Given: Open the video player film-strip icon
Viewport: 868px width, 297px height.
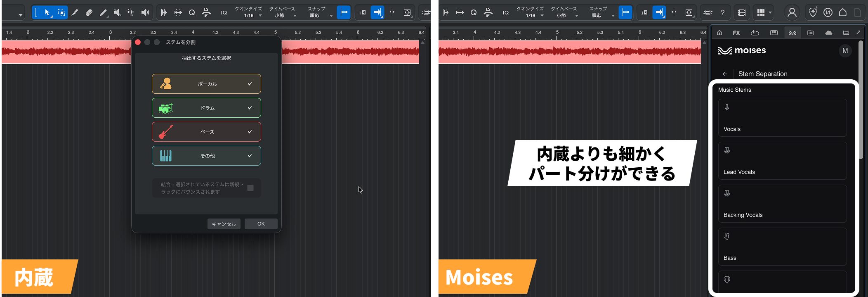Looking at the screenshot, I should 741,13.
